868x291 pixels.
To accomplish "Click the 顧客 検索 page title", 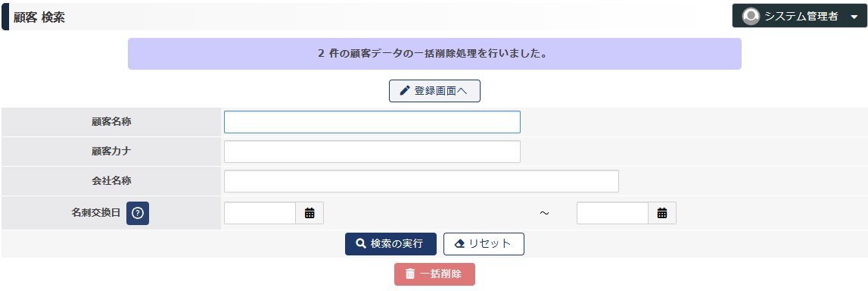I will pyautogui.click(x=39, y=17).
